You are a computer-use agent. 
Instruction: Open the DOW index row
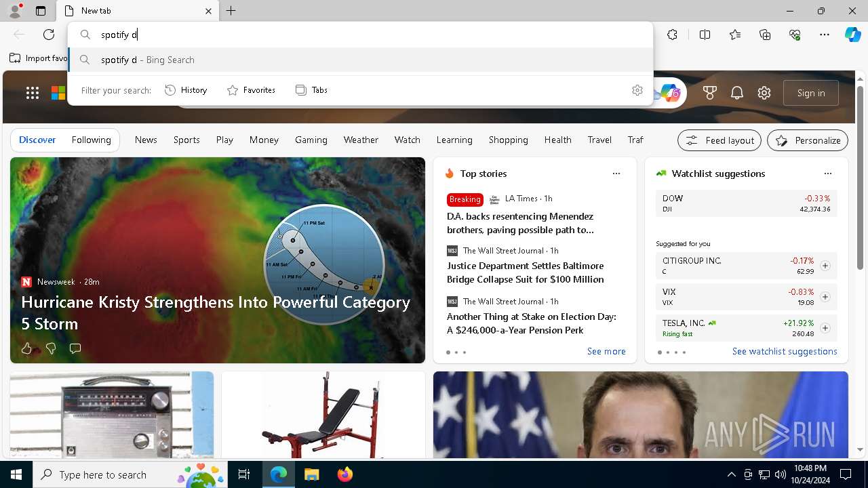pos(747,203)
